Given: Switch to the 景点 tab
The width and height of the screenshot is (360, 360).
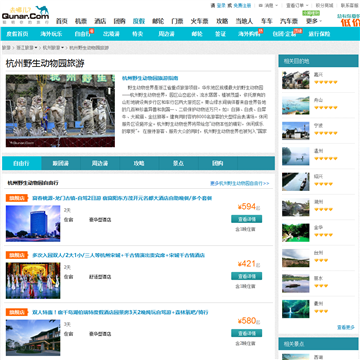Looking at the screenshot, I should (178, 163).
